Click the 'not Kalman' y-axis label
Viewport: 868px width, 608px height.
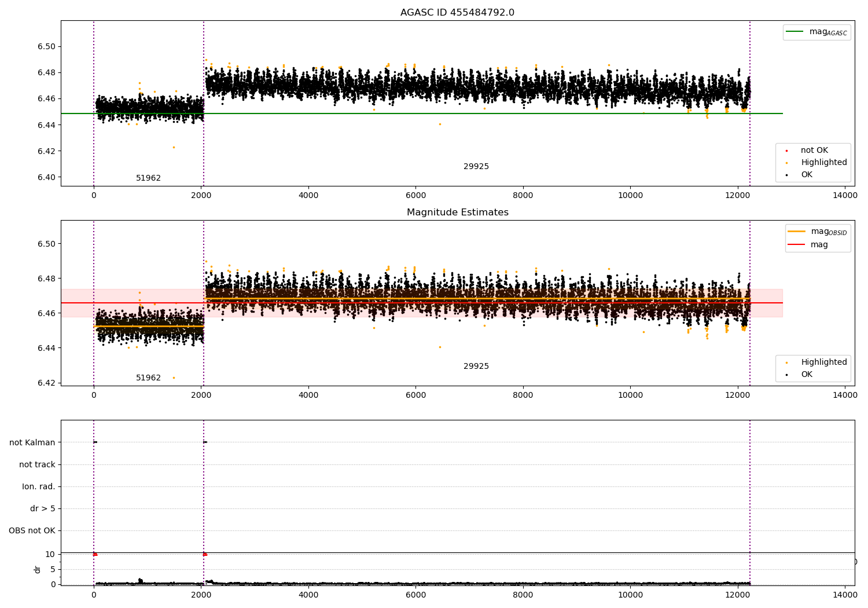[x=32, y=443]
